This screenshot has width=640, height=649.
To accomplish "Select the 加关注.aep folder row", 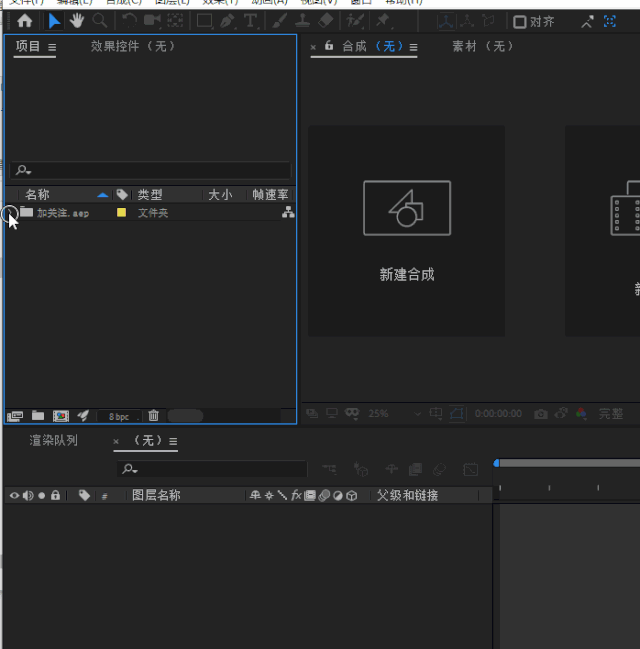I will [x=151, y=213].
